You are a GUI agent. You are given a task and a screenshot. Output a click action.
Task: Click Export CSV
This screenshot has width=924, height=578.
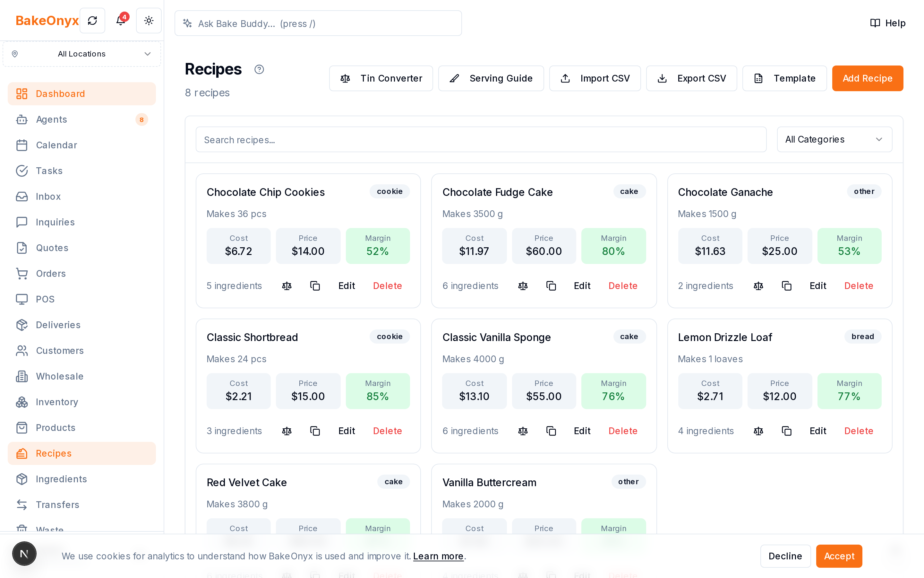click(x=691, y=78)
